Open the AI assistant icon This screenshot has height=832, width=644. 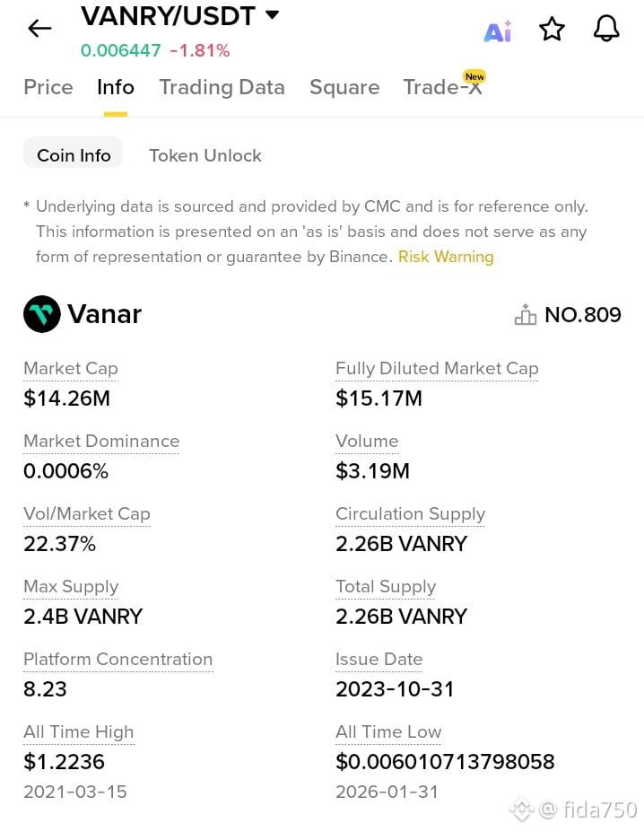click(x=498, y=31)
